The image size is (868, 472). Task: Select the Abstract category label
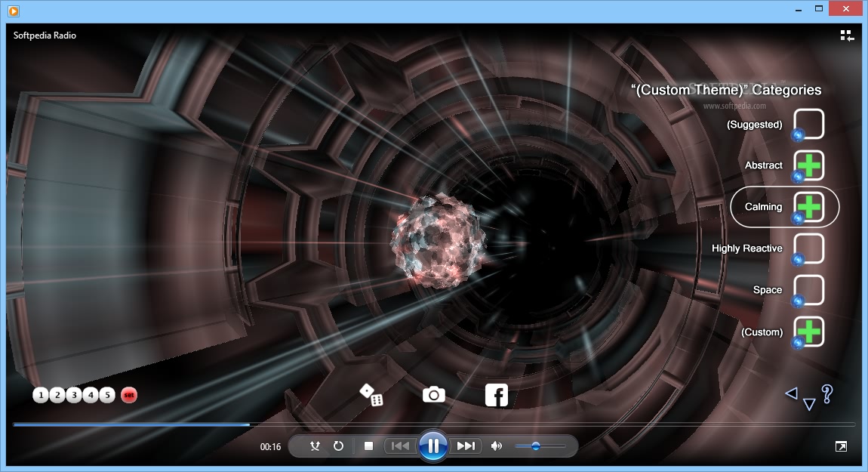(763, 165)
